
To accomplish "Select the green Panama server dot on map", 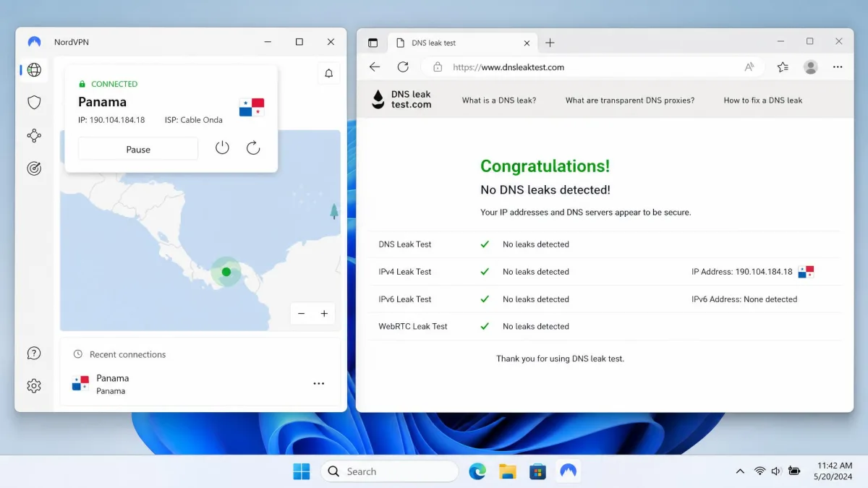I will [x=226, y=272].
